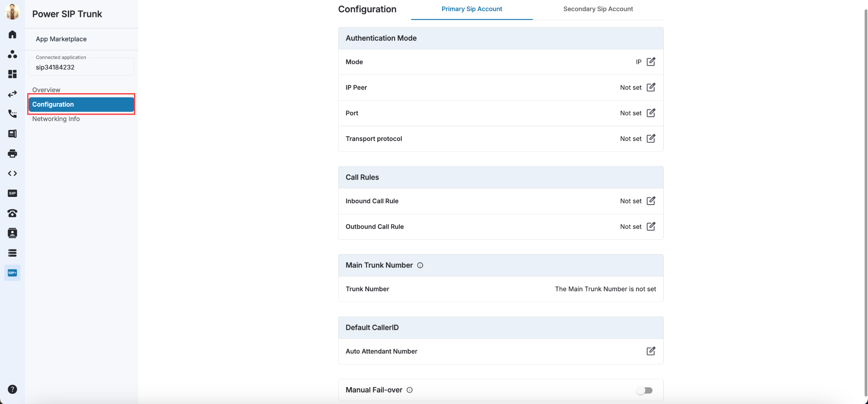Open the Connected application selector sip34184232
This screenshot has height=404, width=868.
pyautogui.click(x=81, y=67)
